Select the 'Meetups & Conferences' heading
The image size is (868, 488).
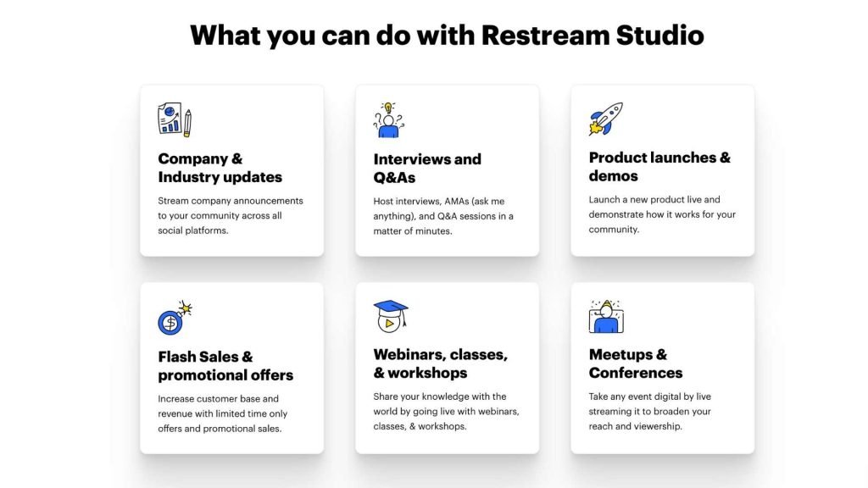(x=636, y=363)
